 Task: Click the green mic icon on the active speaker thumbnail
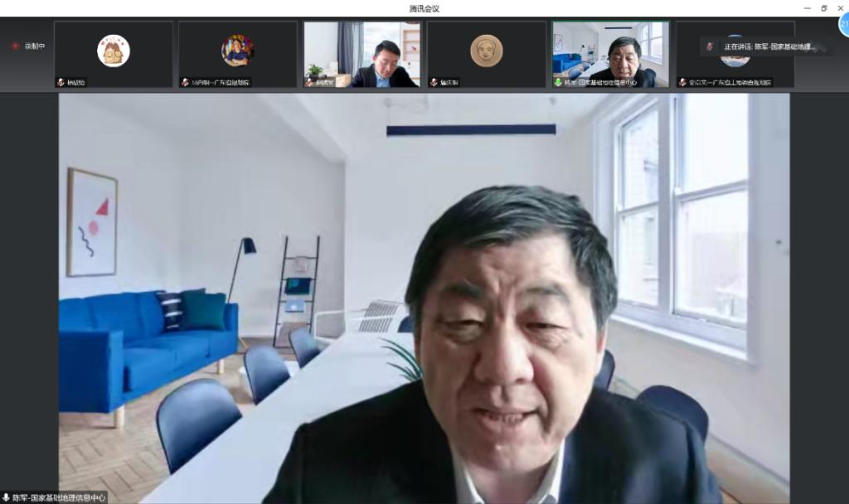tap(558, 82)
